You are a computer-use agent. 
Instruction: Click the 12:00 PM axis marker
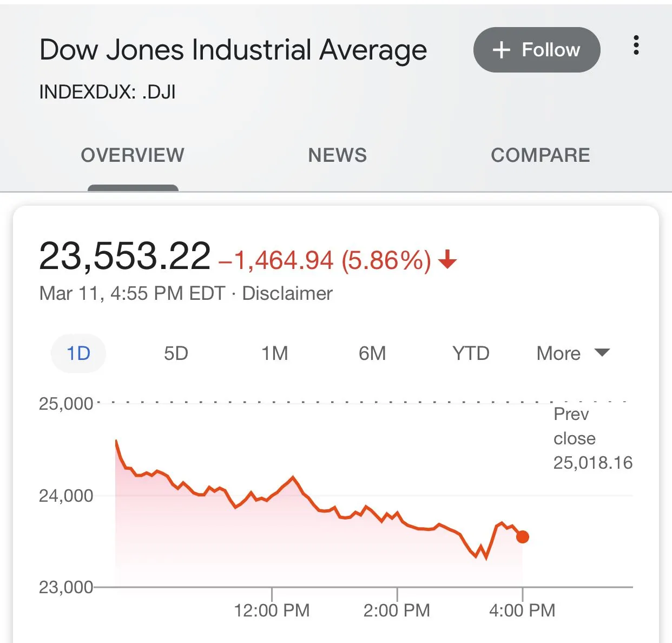tap(272, 610)
